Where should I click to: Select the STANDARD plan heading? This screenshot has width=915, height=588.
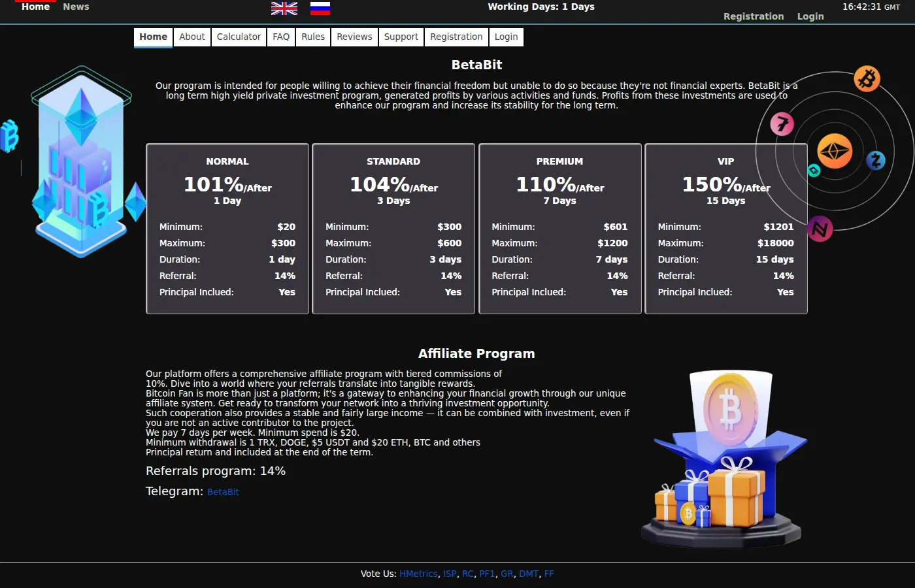pyautogui.click(x=393, y=161)
